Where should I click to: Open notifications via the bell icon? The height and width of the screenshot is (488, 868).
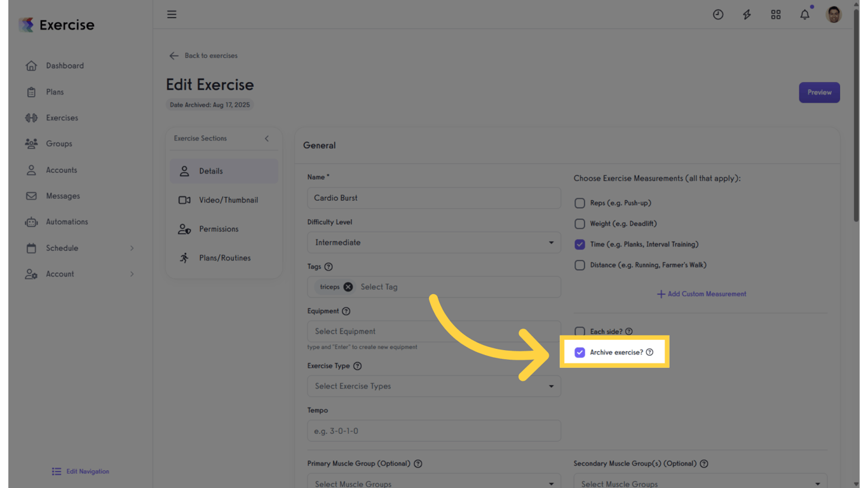804,14
